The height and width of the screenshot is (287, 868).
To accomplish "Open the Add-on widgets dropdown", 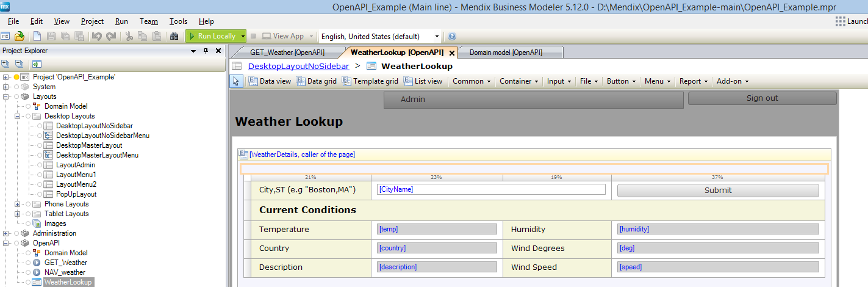I will tap(732, 81).
